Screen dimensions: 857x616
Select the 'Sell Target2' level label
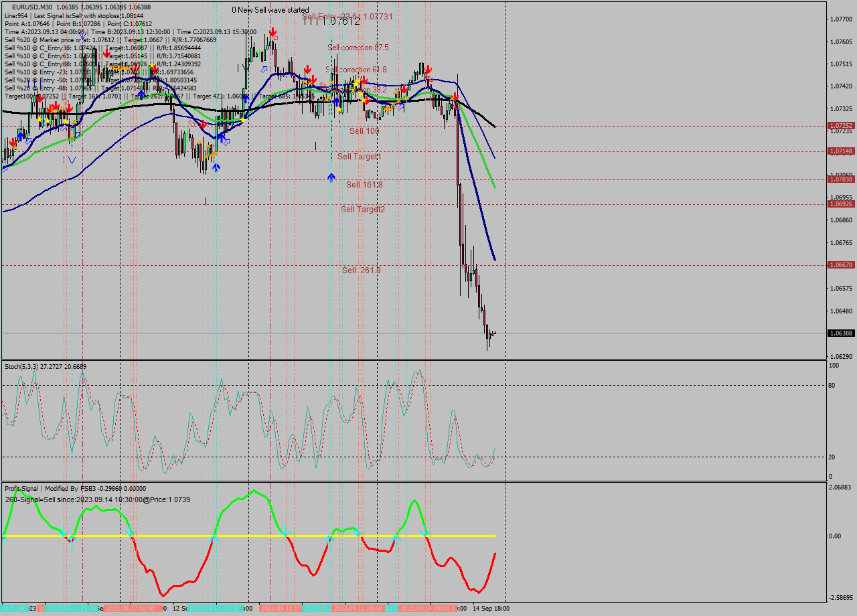363,210
